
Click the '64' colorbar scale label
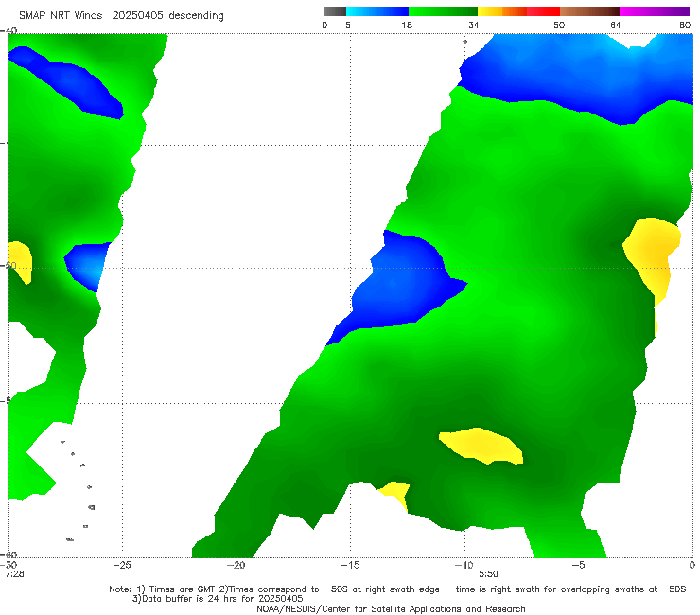616,26
